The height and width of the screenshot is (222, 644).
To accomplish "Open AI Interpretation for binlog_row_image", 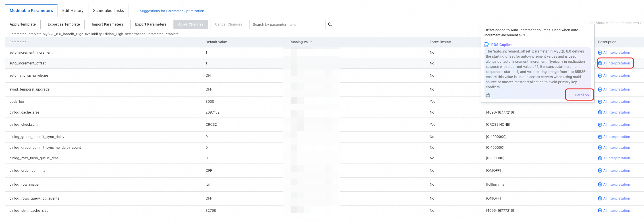I will (x=616, y=185).
